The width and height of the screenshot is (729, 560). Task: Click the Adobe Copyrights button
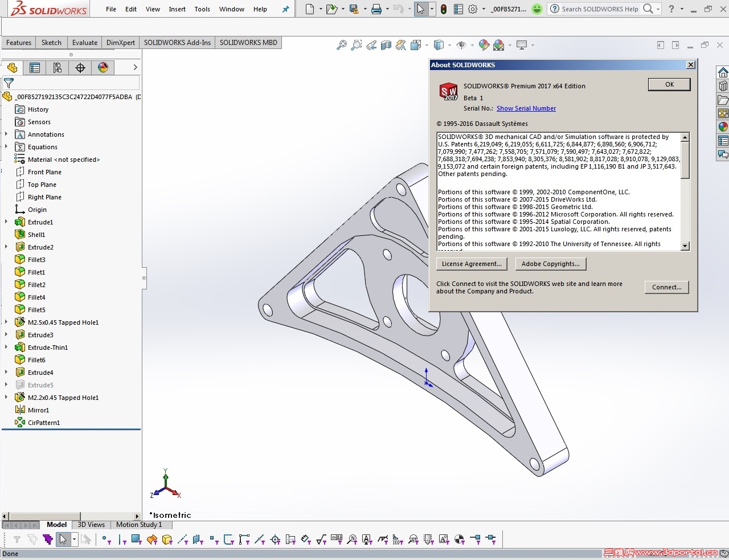550,264
